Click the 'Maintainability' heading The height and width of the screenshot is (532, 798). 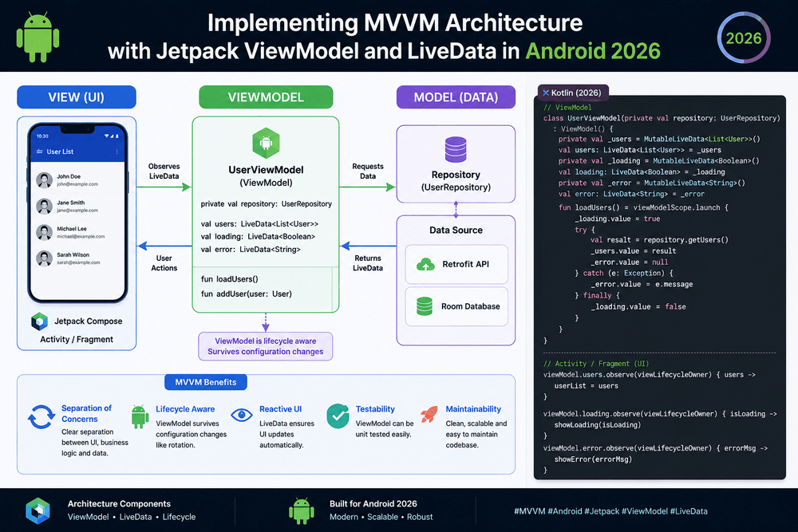(x=473, y=409)
